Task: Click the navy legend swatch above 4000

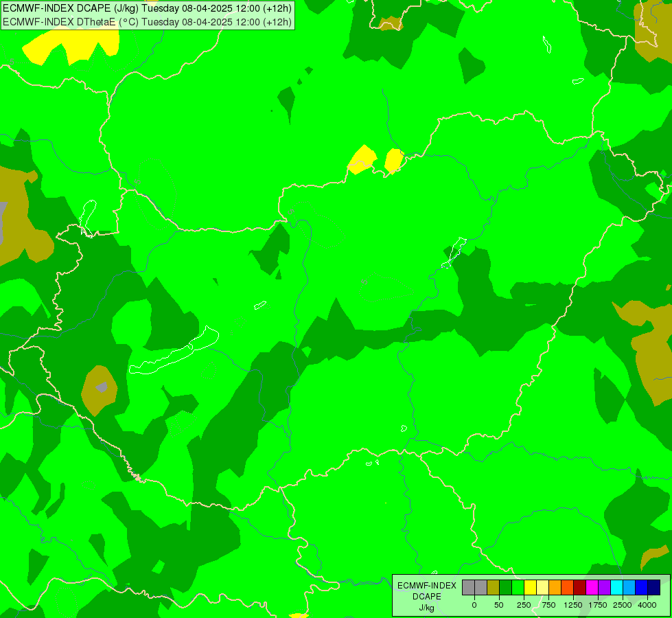Action: [654, 588]
